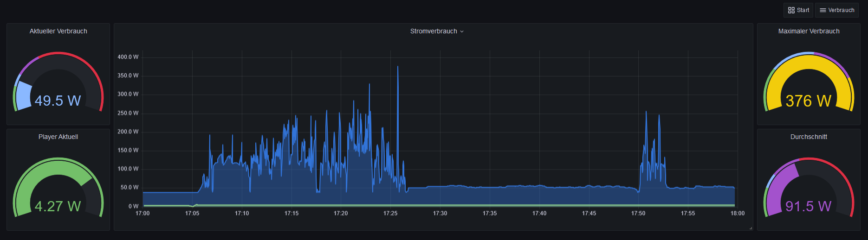The width and height of the screenshot is (868, 240).
Task: Click the Player Aktuell panel title
Action: [x=58, y=137]
